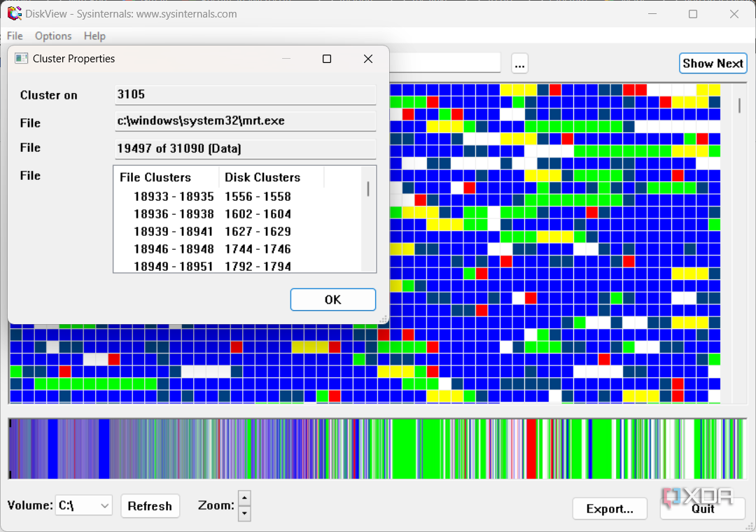
Task: Increase zoom with the up arrow
Action: click(244, 498)
